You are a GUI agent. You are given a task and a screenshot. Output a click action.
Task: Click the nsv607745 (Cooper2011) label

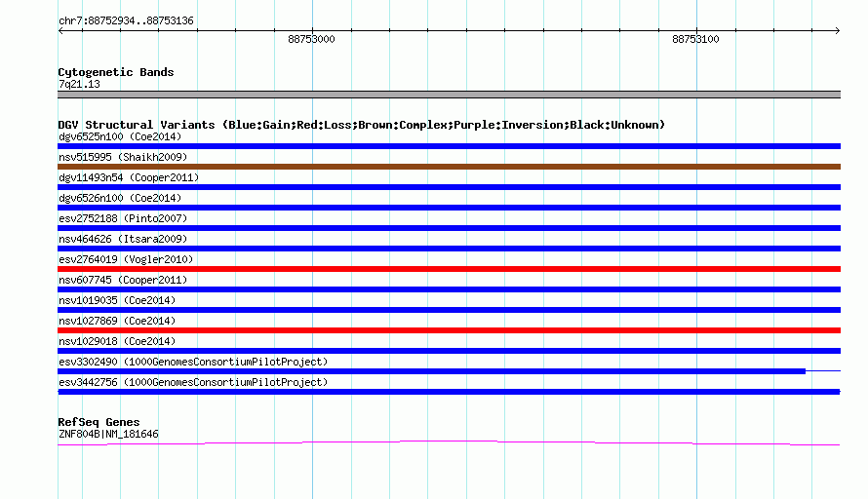point(123,280)
